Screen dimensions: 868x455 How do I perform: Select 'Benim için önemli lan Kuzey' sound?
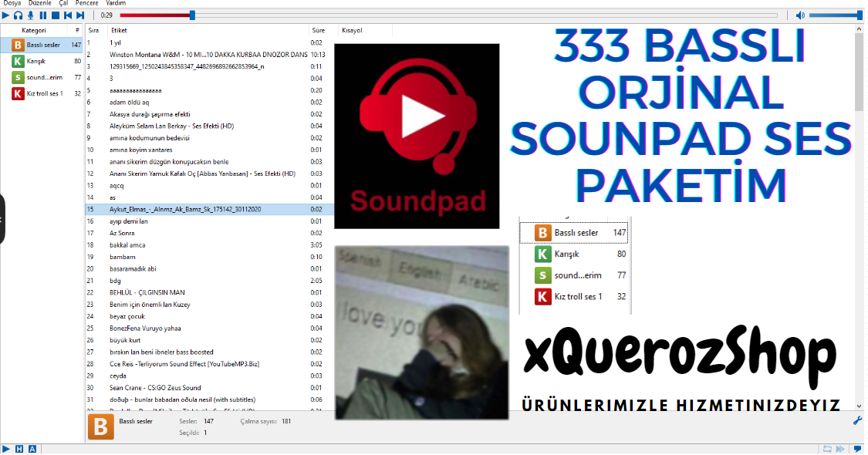210,305
